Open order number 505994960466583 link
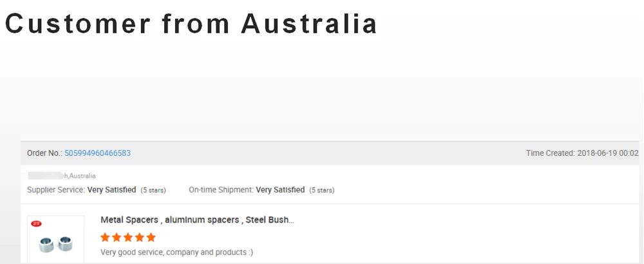Viewport: 644px width, 264px height. [x=97, y=153]
